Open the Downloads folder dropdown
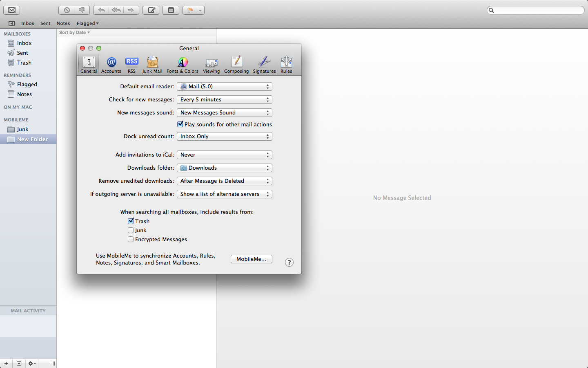 point(225,168)
